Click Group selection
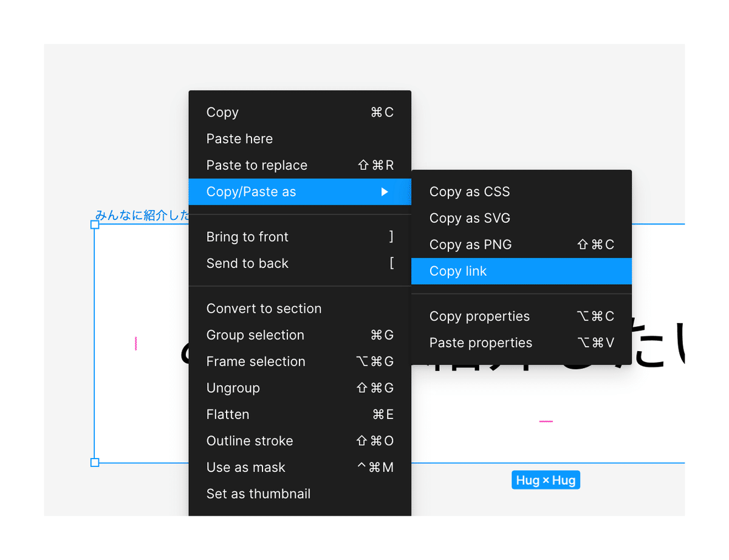The image size is (729, 560). [300, 335]
